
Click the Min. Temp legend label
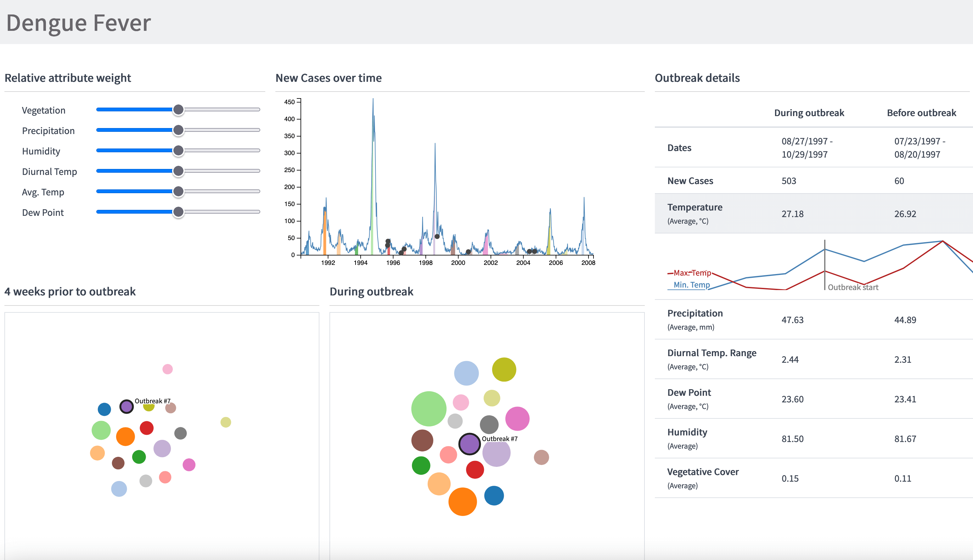click(x=691, y=285)
